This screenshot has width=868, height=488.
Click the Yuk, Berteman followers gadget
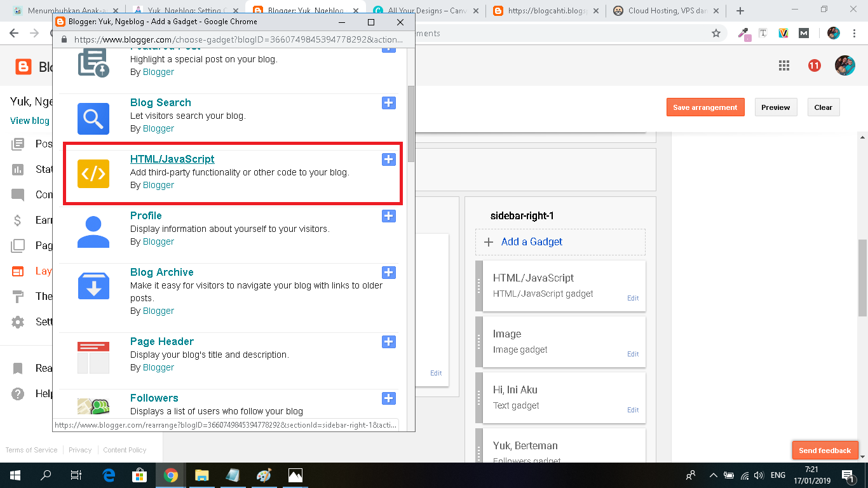point(564,445)
